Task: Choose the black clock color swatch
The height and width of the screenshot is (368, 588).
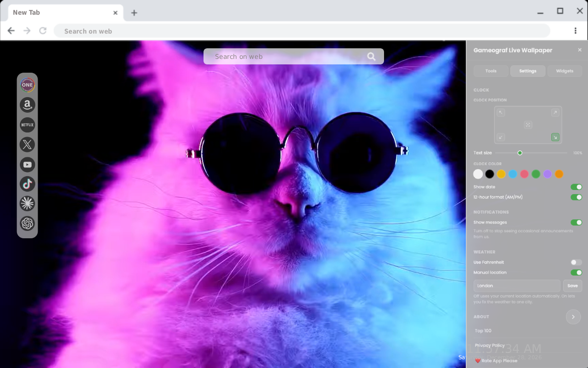Action: coord(490,174)
